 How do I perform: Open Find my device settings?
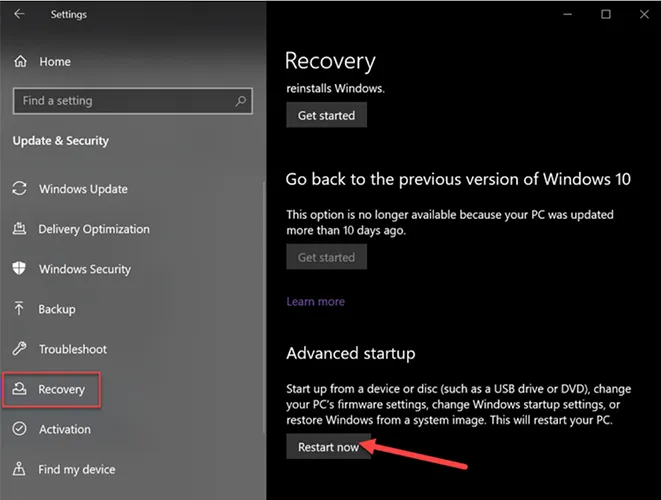point(76,469)
